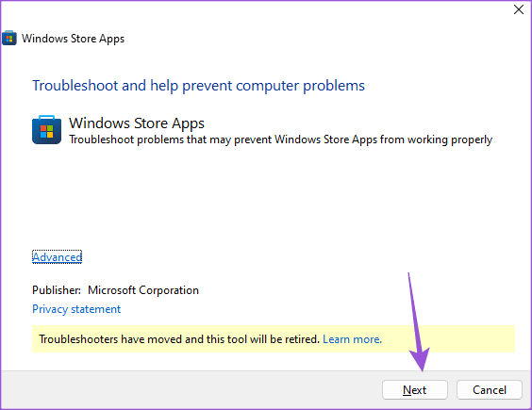The width and height of the screenshot is (532, 410).
Task: Click the large Windows Store Apps bag icon
Action: 47,129
